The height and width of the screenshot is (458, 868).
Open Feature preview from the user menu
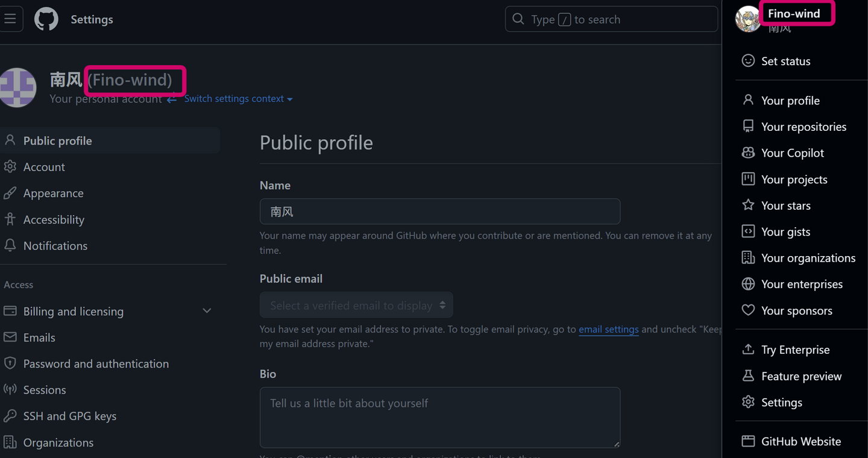tap(802, 376)
